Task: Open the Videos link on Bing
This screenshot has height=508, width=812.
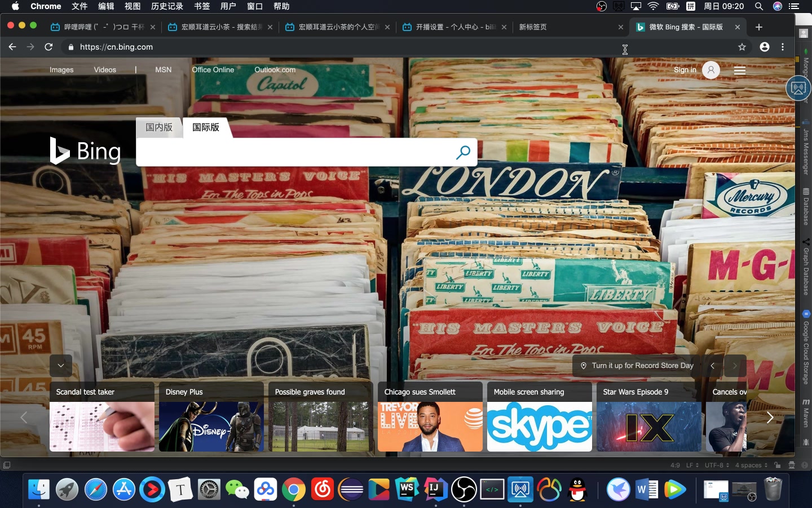Action: 105,70
